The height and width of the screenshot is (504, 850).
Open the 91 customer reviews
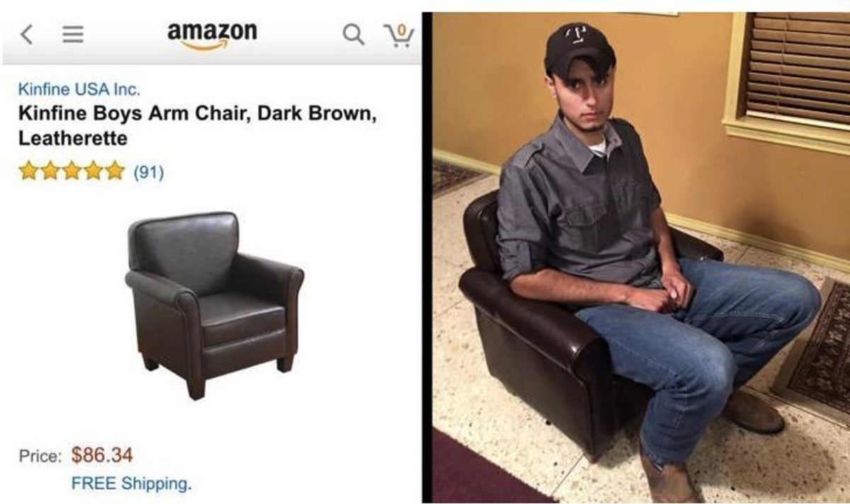(x=148, y=172)
